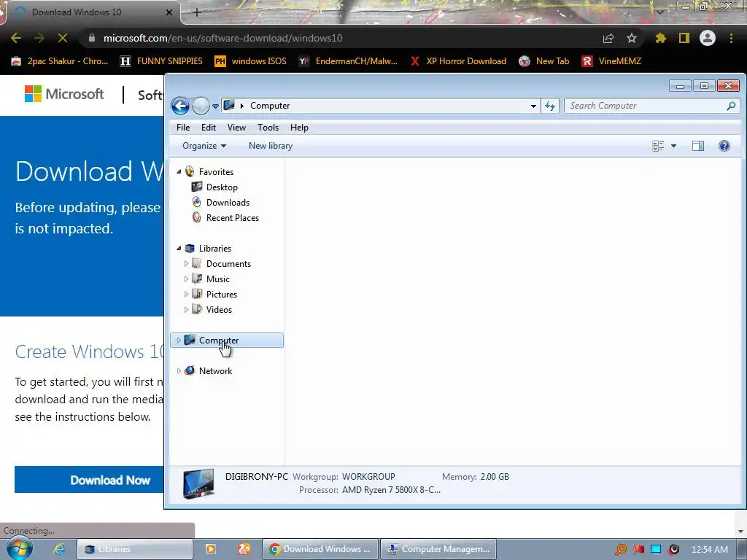Open the Organize dropdown

coord(204,146)
